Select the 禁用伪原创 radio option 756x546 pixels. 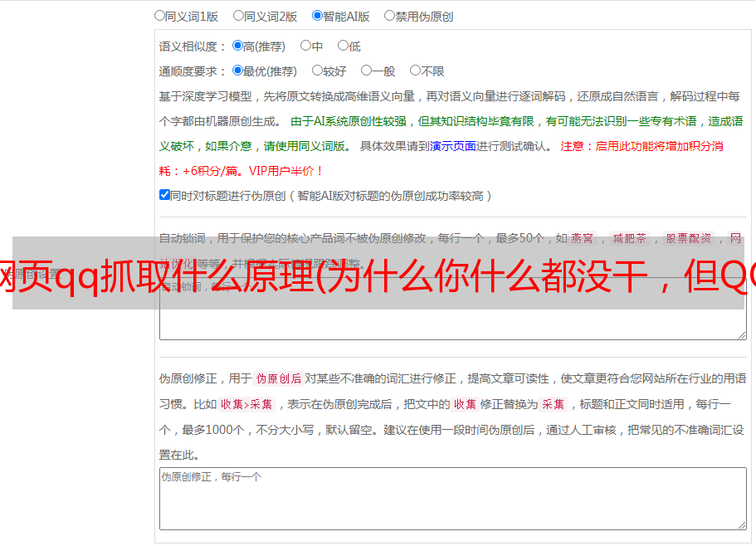389,16
